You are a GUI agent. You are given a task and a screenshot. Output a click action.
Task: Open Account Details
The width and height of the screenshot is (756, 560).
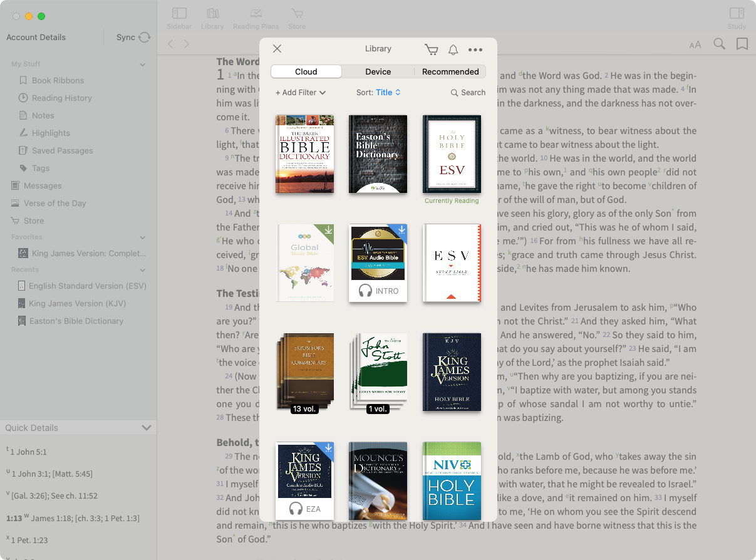point(36,38)
